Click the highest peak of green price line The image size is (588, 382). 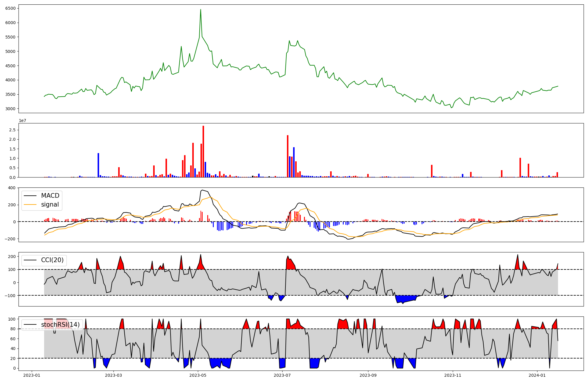click(x=201, y=10)
